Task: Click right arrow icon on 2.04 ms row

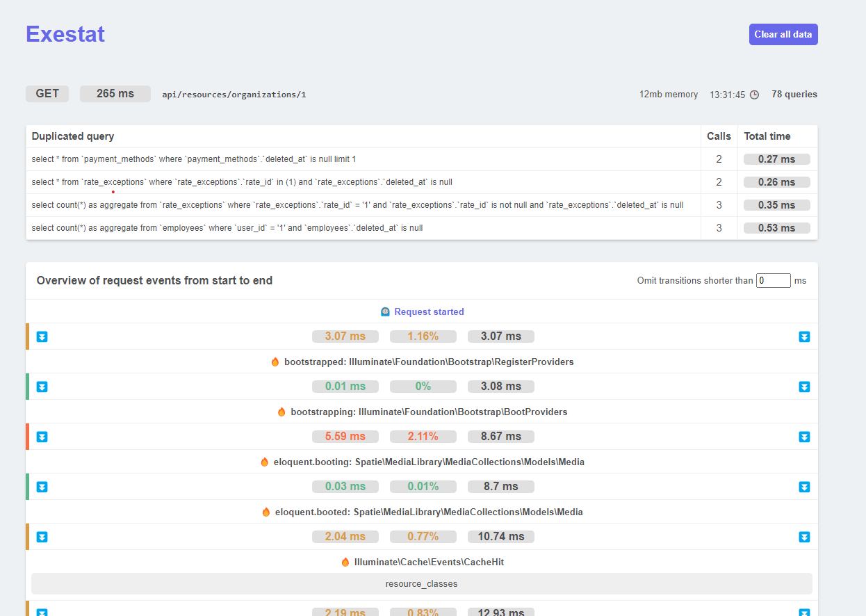Action: (x=804, y=537)
